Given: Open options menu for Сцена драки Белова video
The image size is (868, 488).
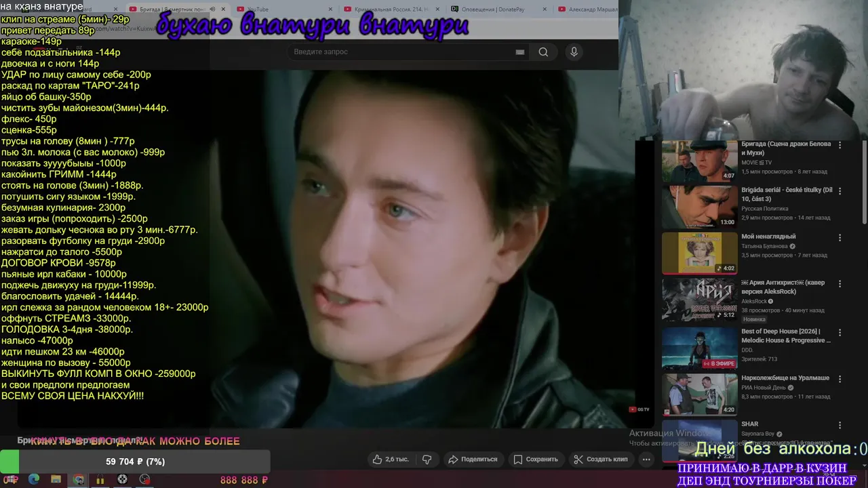Looking at the screenshot, I should pos(840,145).
